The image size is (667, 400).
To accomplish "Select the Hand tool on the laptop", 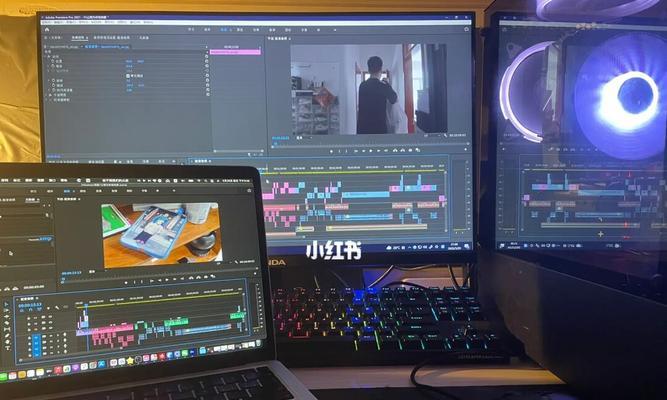I will point(7,342).
